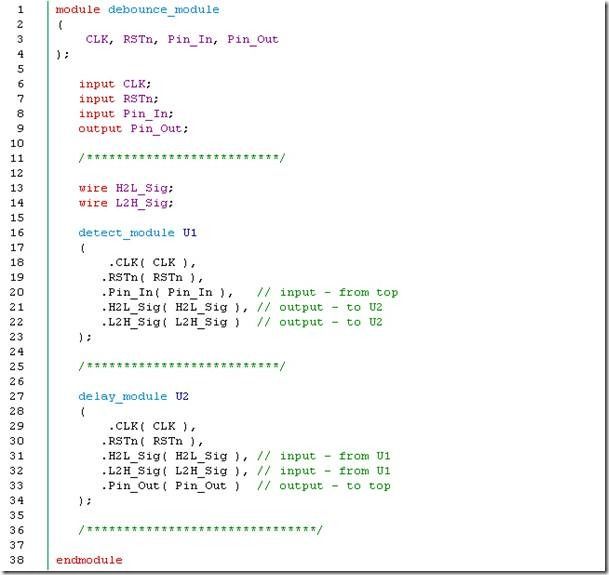609x575 pixels.
Task: Click the asterisk comment divider on line 25
Action: click(182, 366)
